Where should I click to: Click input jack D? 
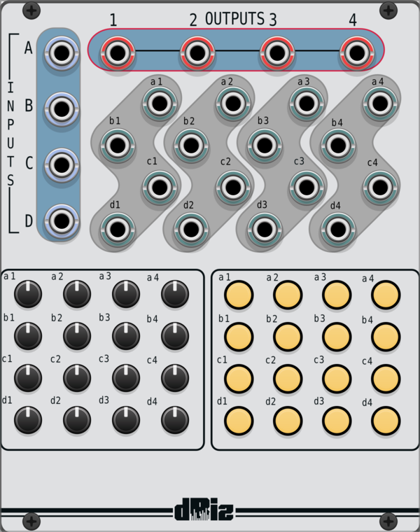[62, 221]
